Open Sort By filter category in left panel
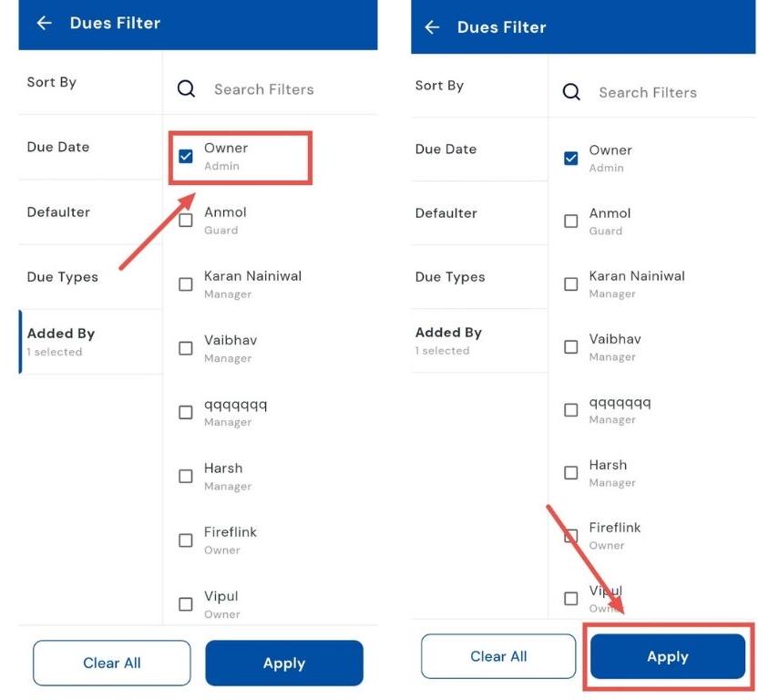Screen dimensions: 779x700 pyautogui.click(x=52, y=82)
